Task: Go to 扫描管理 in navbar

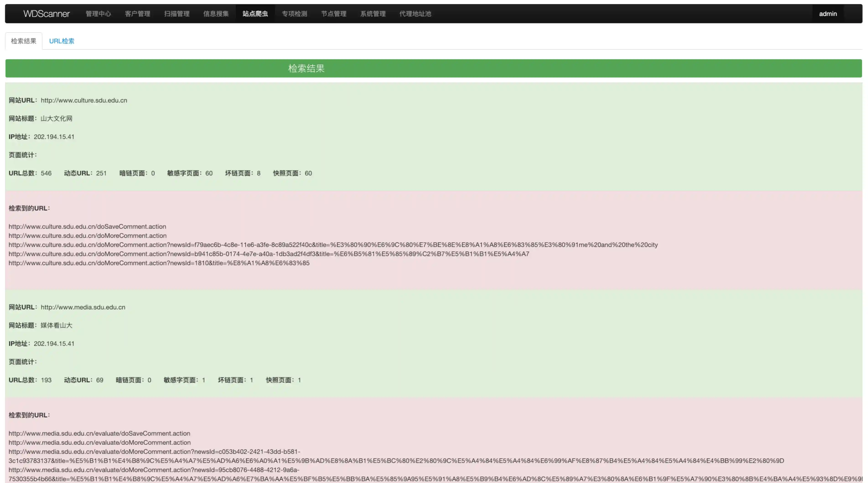Action: click(176, 14)
